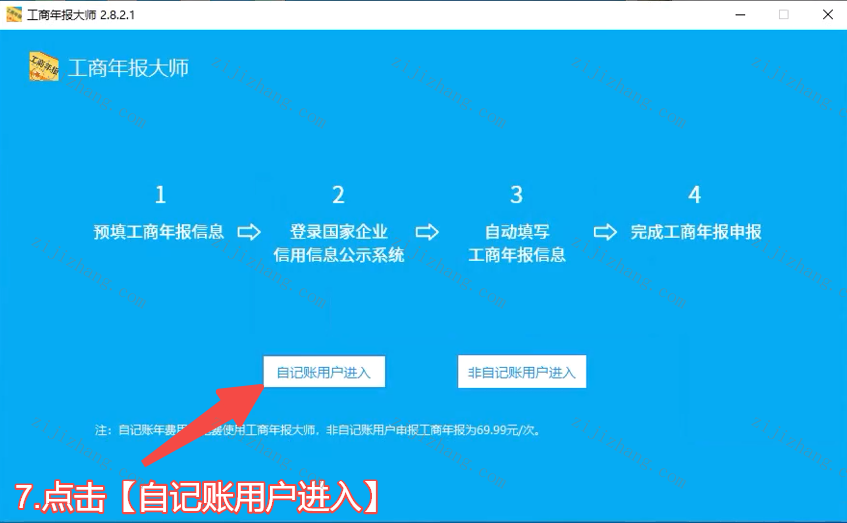Click the 自动填写工商年报信息 step label
The width and height of the screenshot is (847, 523).
(x=517, y=243)
